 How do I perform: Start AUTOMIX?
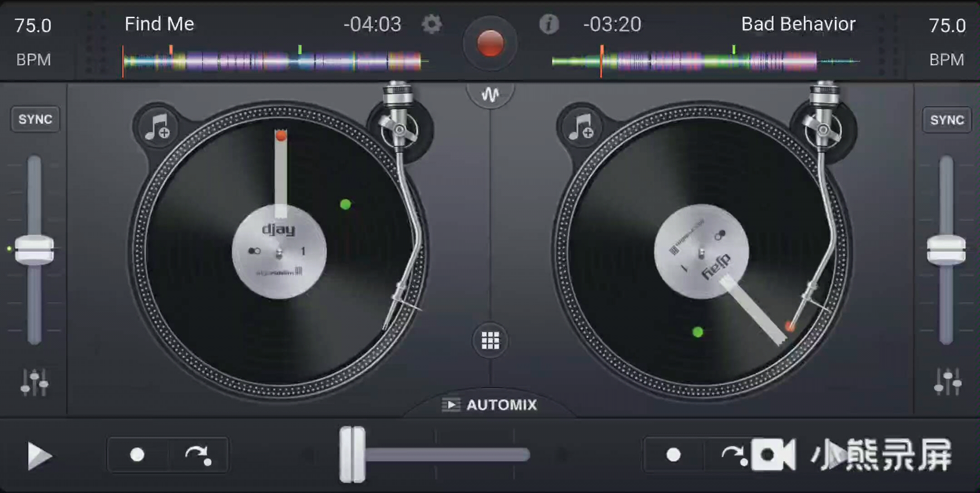(490, 404)
